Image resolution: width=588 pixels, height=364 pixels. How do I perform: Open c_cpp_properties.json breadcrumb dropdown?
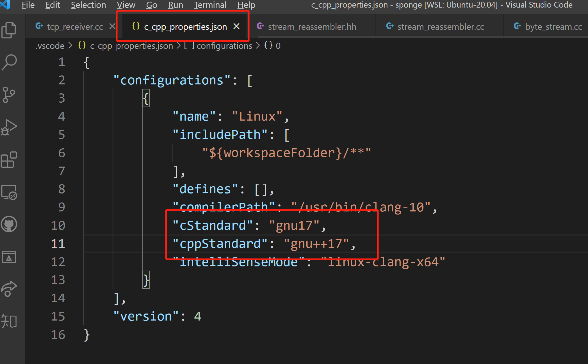(x=131, y=46)
